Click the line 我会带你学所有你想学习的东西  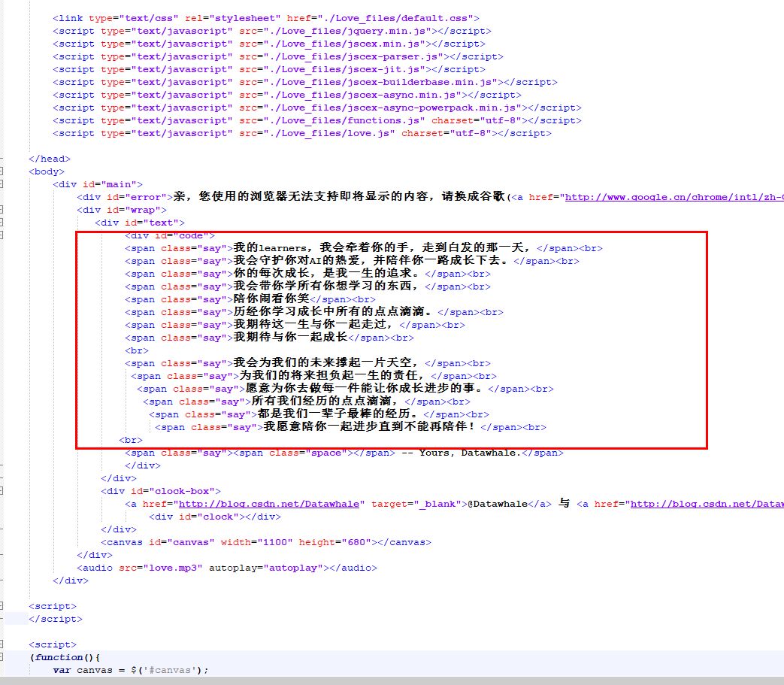[x=307, y=286]
